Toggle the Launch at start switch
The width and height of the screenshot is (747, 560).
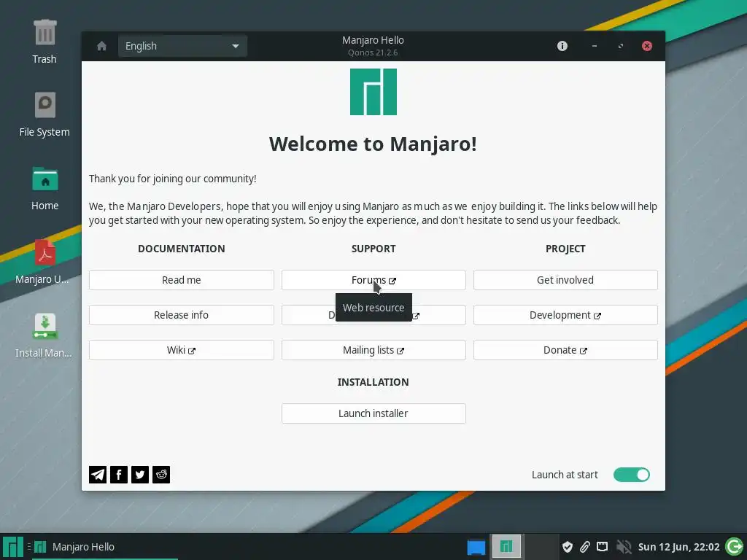(x=631, y=475)
